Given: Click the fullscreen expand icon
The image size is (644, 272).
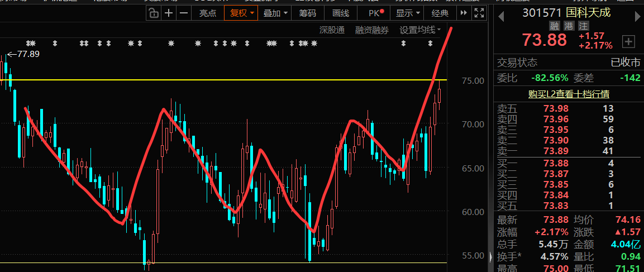Looking at the screenshot, I should click(479, 13).
